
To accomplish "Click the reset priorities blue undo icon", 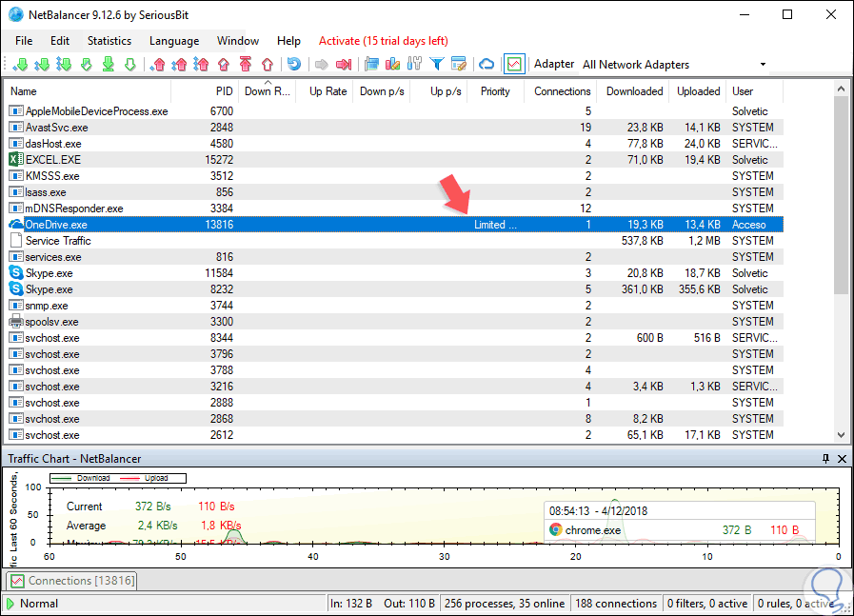I will pyautogui.click(x=294, y=65).
